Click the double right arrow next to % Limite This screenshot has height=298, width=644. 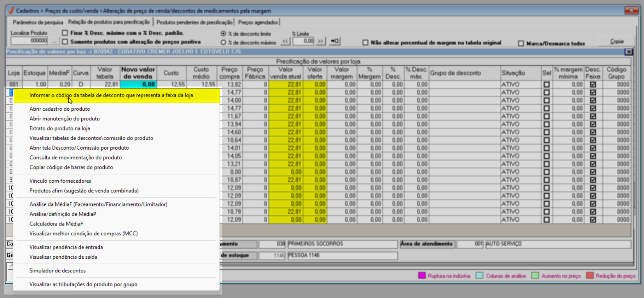tap(320, 41)
